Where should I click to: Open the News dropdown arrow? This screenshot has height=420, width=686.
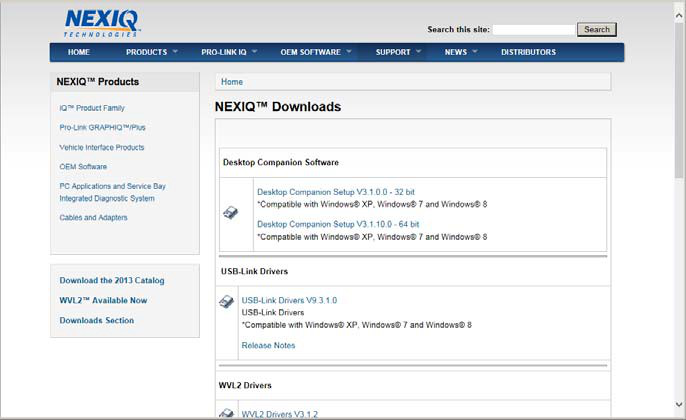tap(475, 51)
